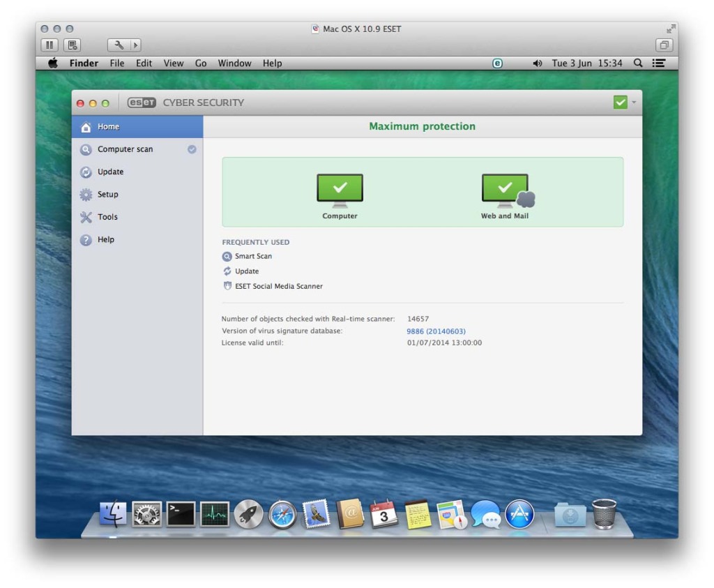Image resolution: width=714 pixels, height=588 pixels.
Task: Click the Computer scan status badge icon
Action: tap(192, 149)
